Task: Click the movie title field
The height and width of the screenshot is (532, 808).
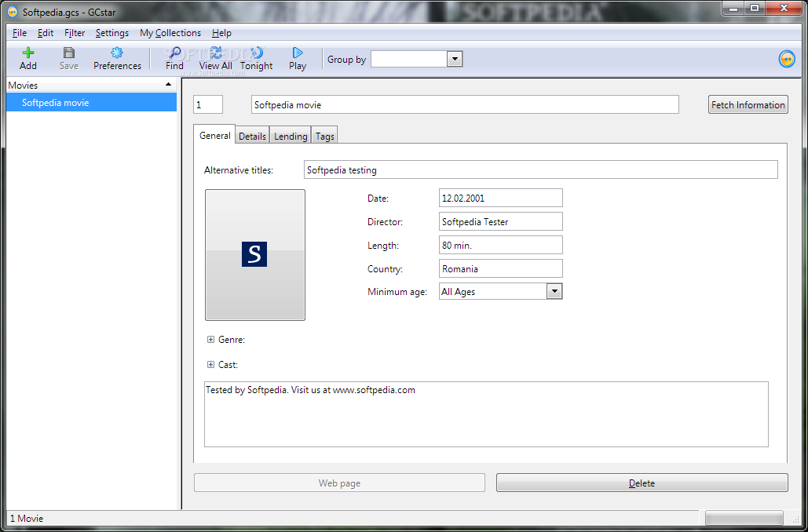Action: point(466,104)
